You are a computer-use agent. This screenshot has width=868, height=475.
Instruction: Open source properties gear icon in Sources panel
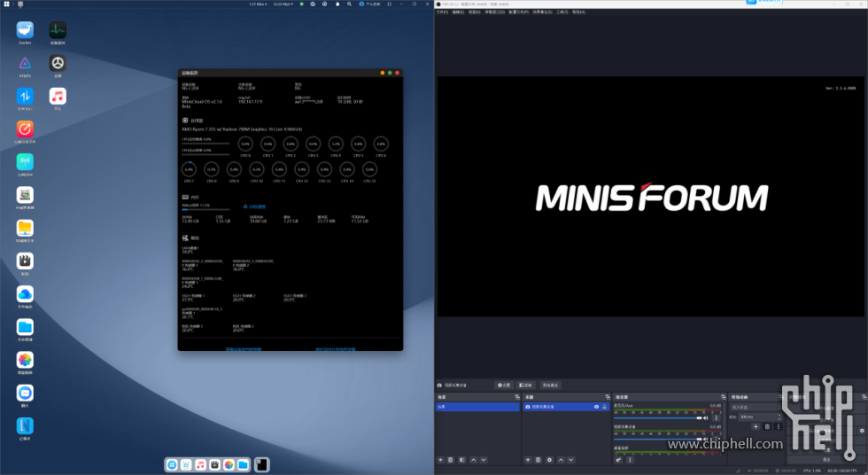pos(549,460)
